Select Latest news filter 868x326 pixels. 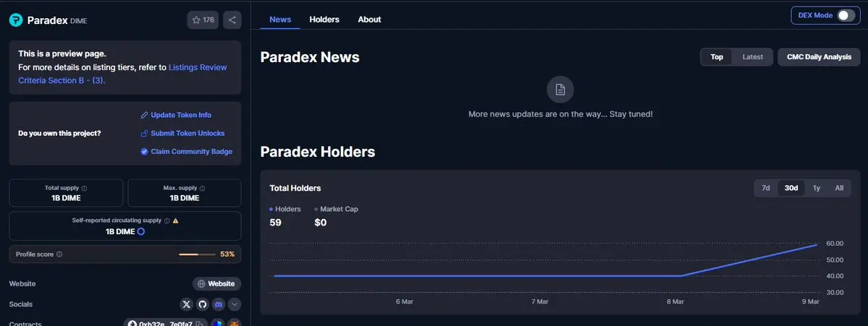click(x=753, y=57)
